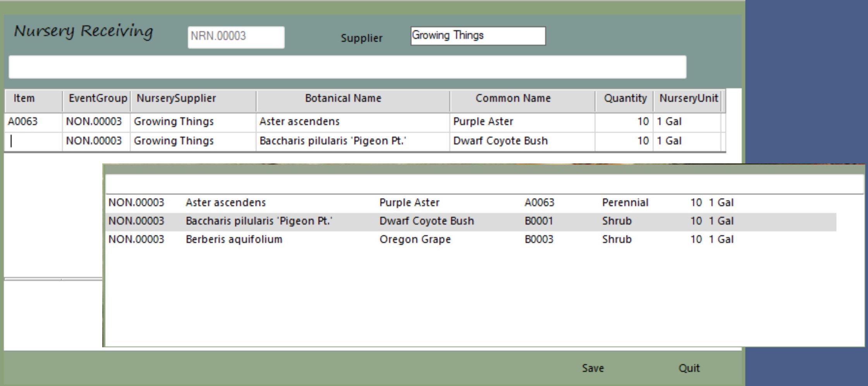Viewport: 868px width, 386px height.
Task: Click the empty Item cell in the second grid row
Action: [x=33, y=141]
